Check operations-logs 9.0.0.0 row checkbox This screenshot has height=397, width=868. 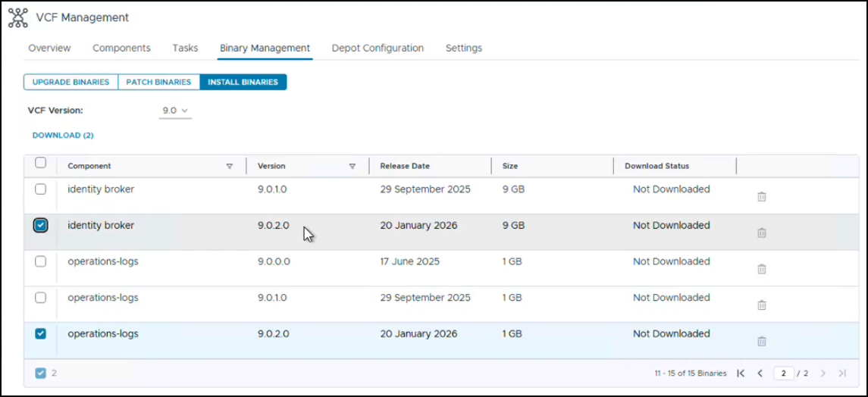coord(40,261)
